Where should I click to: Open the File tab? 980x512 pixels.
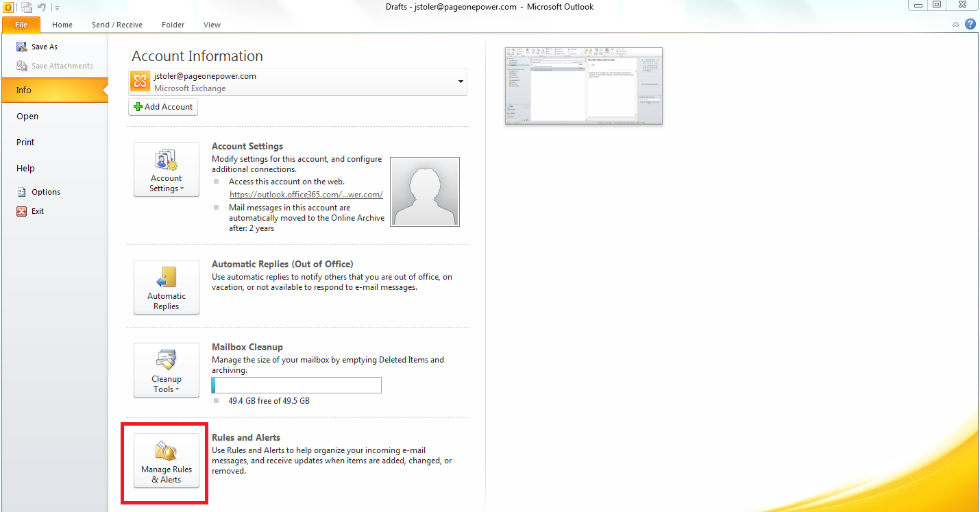[x=21, y=25]
